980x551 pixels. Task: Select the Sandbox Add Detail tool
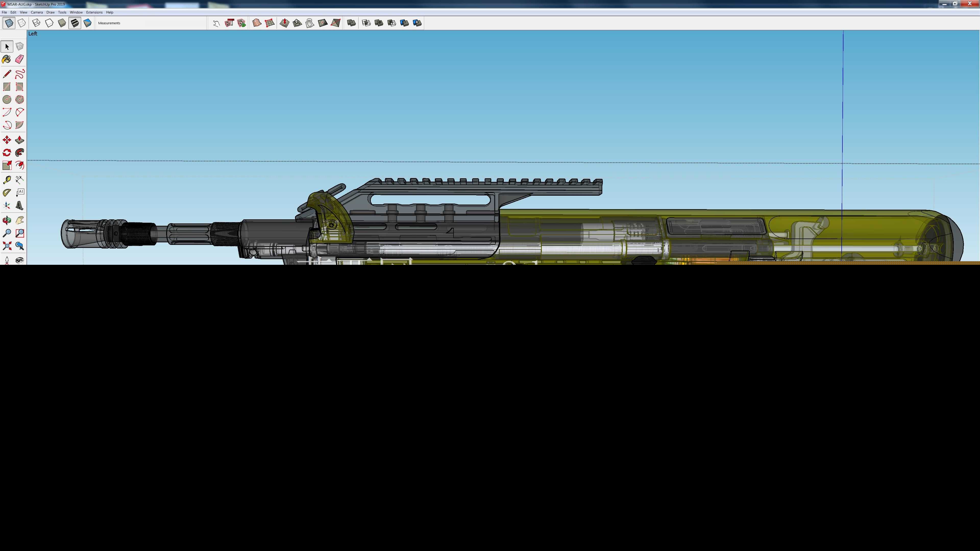[323, 23]
